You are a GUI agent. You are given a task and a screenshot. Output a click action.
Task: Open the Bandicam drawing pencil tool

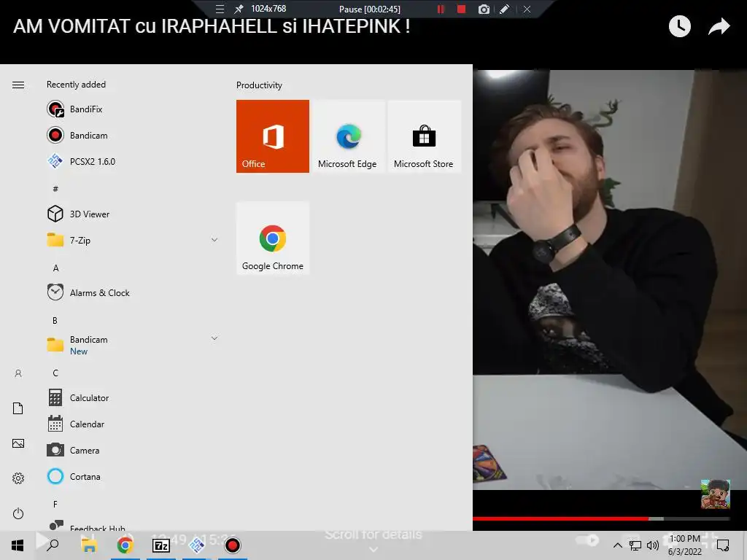point(505,9)
